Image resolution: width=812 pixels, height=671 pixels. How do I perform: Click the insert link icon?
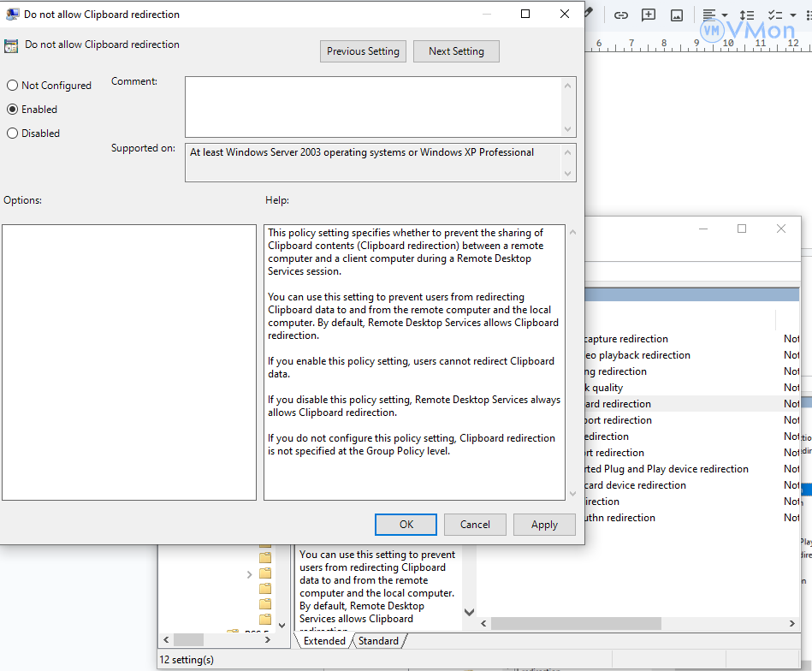click(621, 15)
